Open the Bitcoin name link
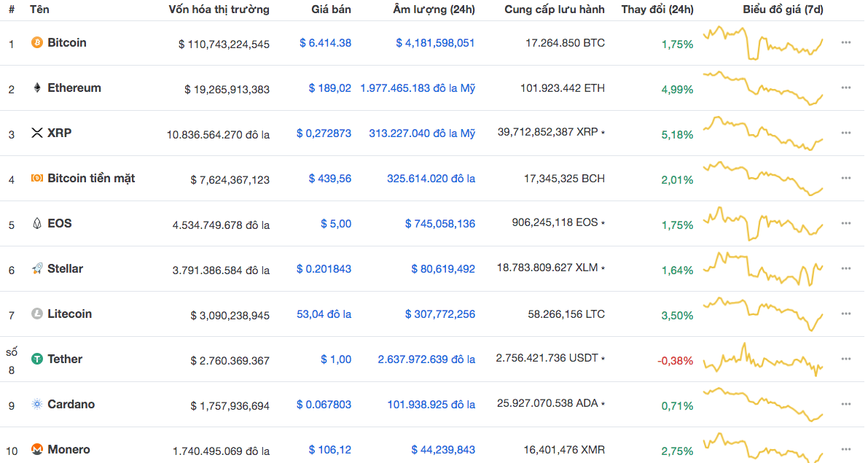 67,42
